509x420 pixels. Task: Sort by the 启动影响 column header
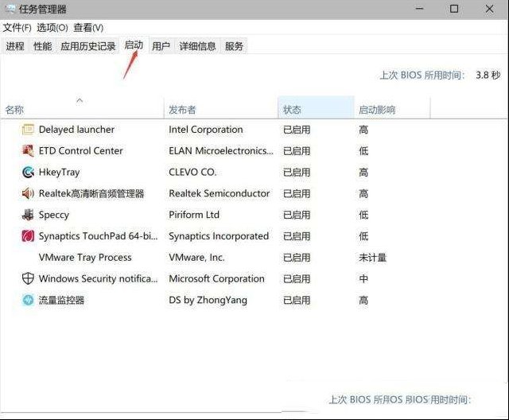click(x=377, y=110)
